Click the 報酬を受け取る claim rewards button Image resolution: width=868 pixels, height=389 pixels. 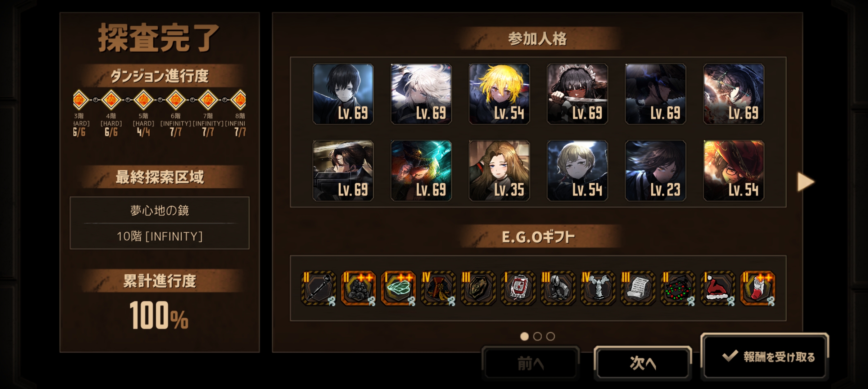tap(765, 357)
